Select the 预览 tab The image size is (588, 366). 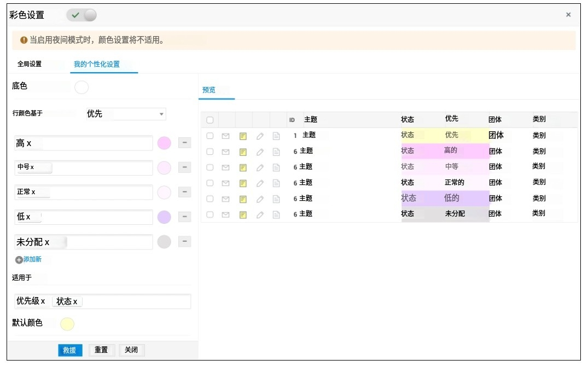click(x=209, y=90)
